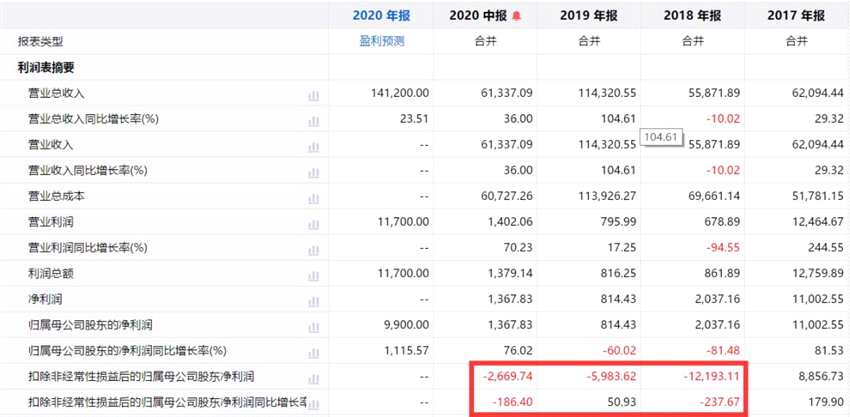The width and height of the screenshot is (850, 417).
Task: Click the 2020 中报 column header text
Action: point(478,16)
